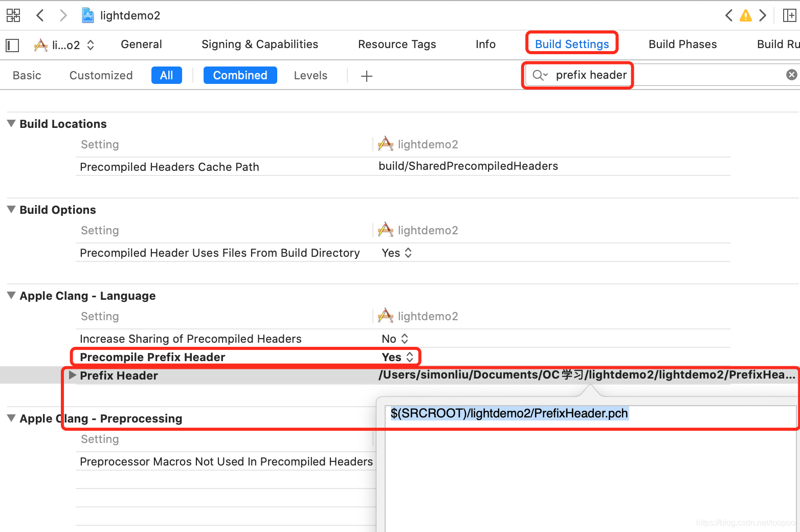The image size is (800, 532).
Task: Click lightdemo2 target icon in Build Options
Action: (x=386, y=230)
